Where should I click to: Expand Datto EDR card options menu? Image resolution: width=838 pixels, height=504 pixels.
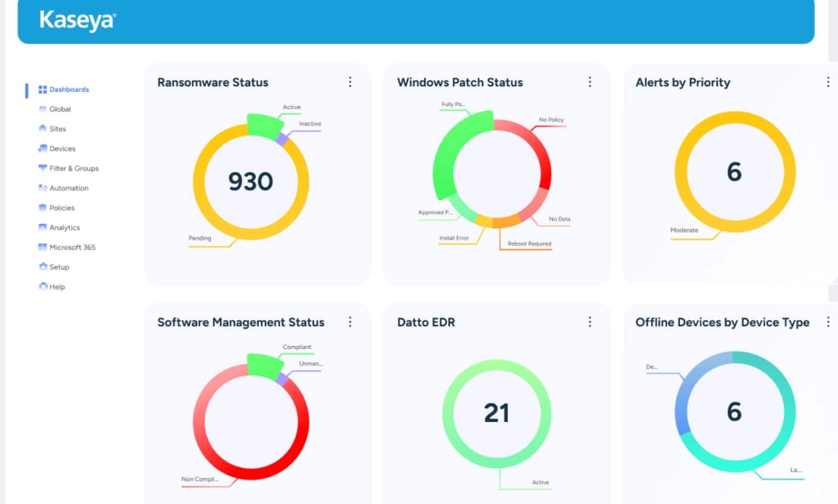click(590, 322)
